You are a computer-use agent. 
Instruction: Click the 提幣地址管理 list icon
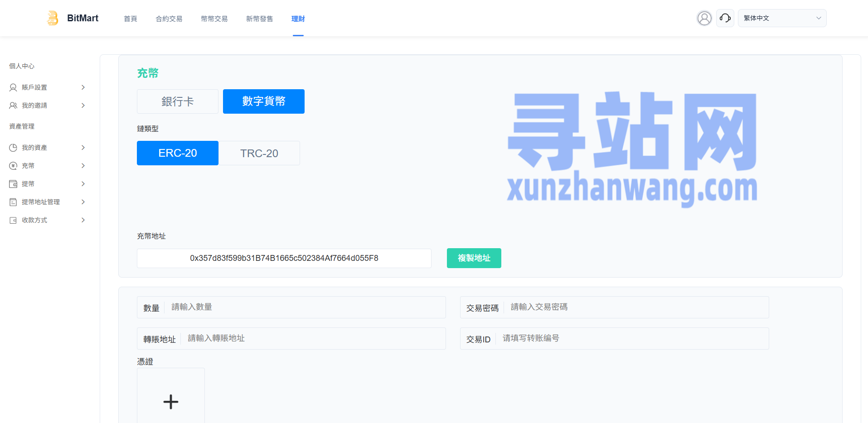point(13,202)
